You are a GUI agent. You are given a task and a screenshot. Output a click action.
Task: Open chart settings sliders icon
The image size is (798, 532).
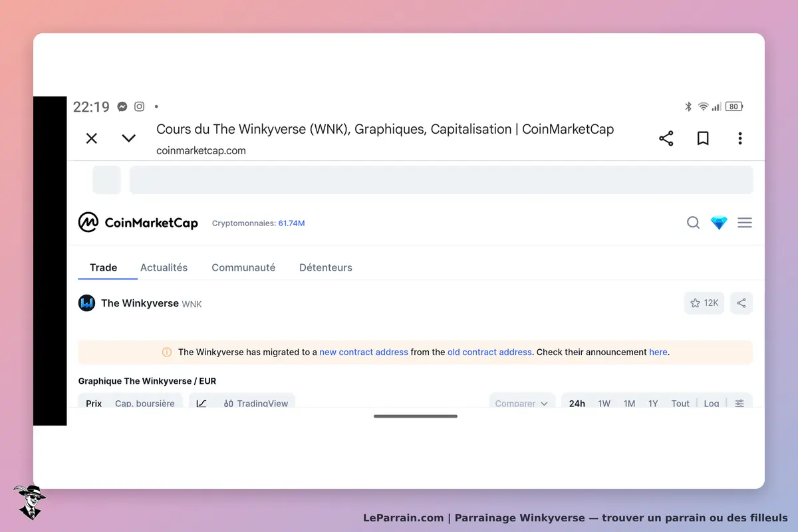tap(739, 403)
